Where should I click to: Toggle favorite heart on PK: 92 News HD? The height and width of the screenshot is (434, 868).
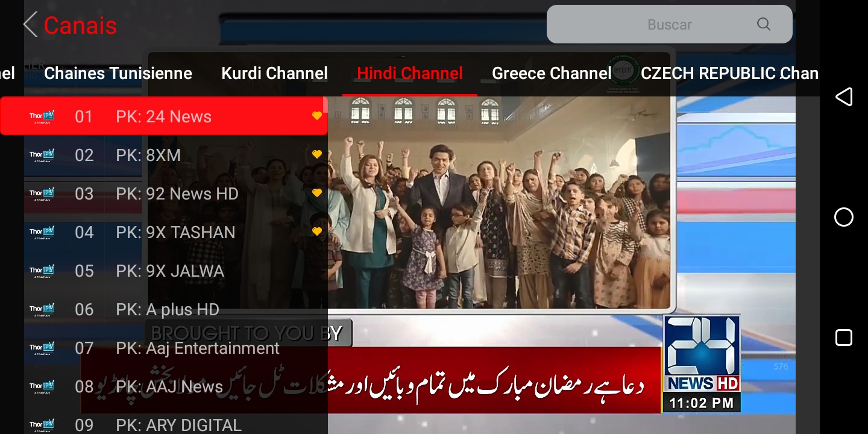317,193
